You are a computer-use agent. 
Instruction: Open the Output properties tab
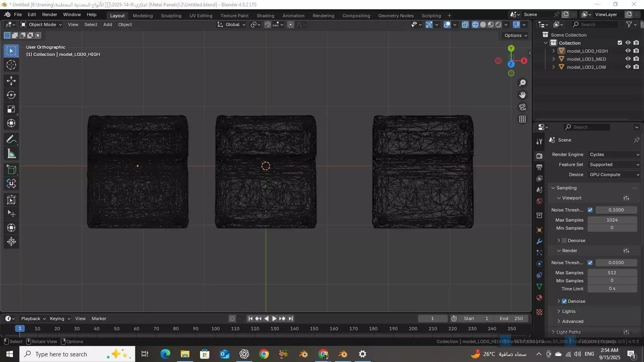click(x=539, y=167)
